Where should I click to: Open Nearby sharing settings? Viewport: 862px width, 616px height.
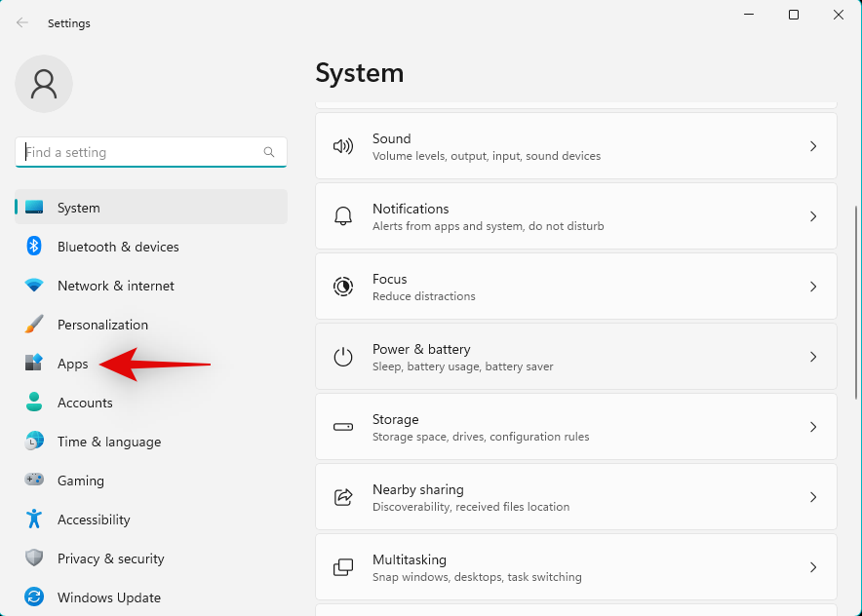(x=575, y=497)
